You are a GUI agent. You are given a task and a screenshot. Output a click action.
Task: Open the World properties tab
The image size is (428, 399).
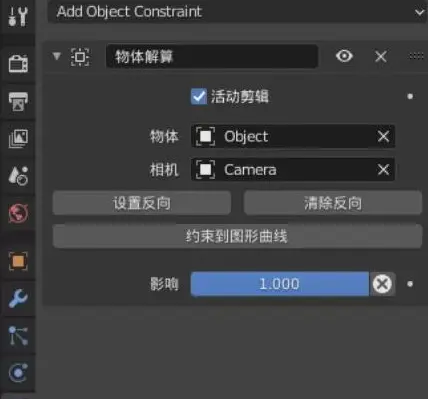[18, 213]
